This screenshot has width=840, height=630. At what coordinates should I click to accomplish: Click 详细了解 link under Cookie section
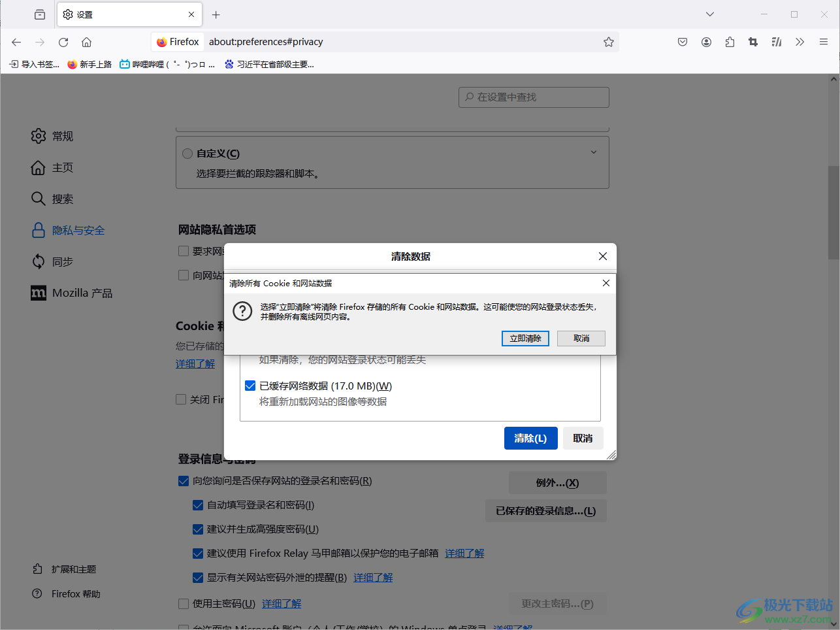pos(195,364)
